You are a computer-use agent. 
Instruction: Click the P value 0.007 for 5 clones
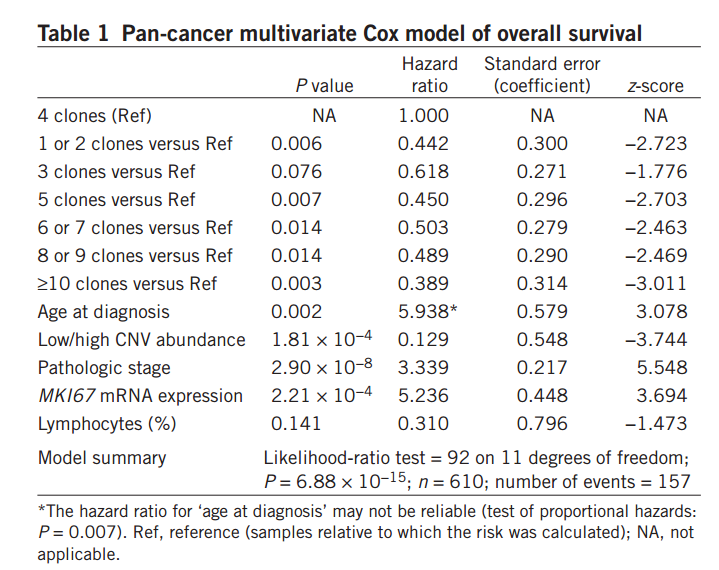(296, 199)
